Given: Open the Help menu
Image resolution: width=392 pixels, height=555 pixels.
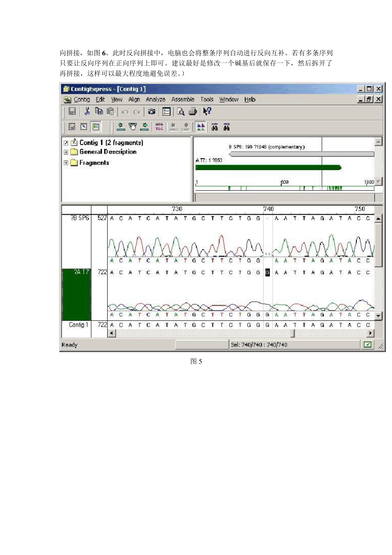Looking at the screenshot, I should pyautogui.click(x=250, y=100).
